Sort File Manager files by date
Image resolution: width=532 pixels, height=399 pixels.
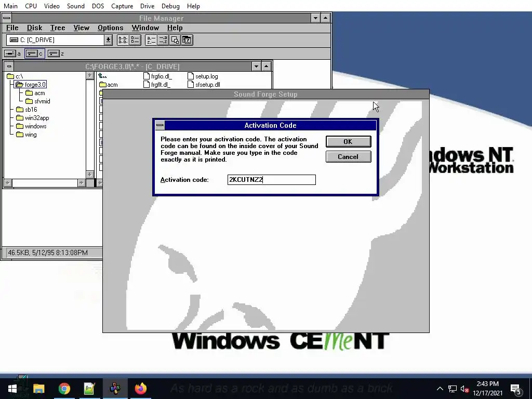(187, 40)
